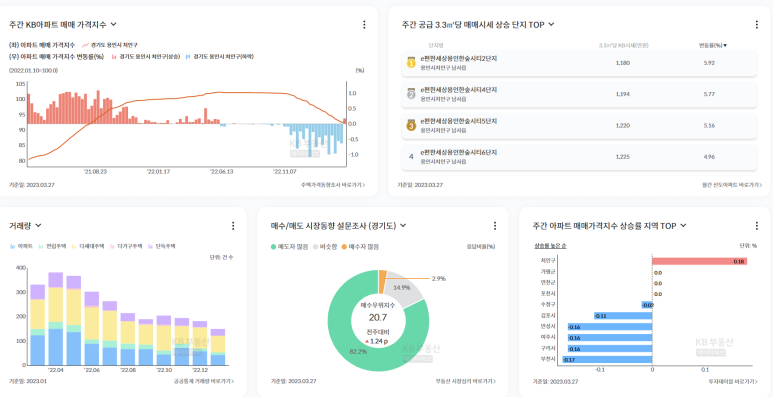
Task: Sort table by 변동률(%) column arrow
Action: pyautogui.click(x=725, y=45)
